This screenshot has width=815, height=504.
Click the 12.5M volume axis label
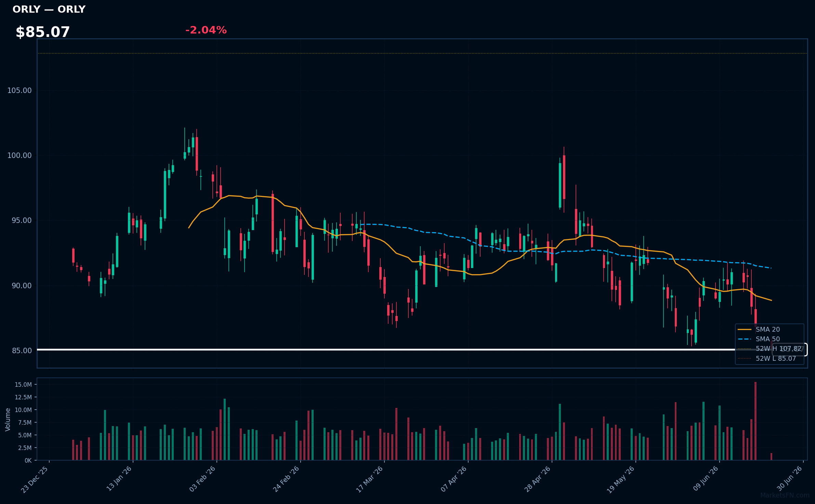tap(23, 397)
